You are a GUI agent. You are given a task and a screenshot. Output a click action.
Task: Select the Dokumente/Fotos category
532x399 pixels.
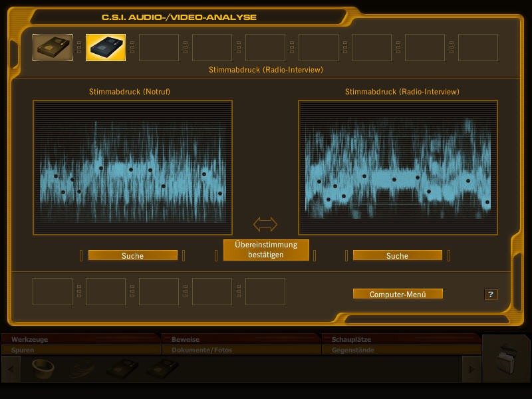point(241,350)
